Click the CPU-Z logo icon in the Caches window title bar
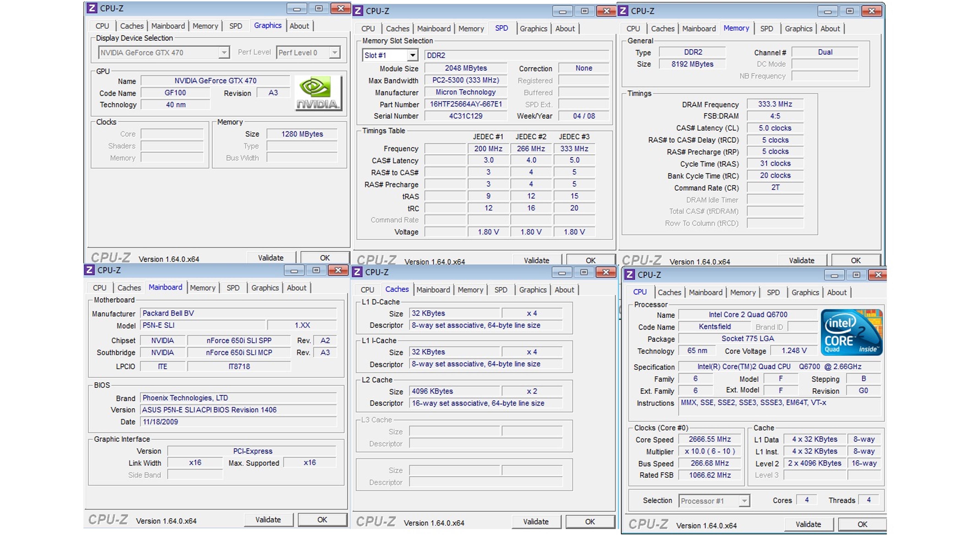The width and height of the screenshot is (980, 540). tap(357, 272)
